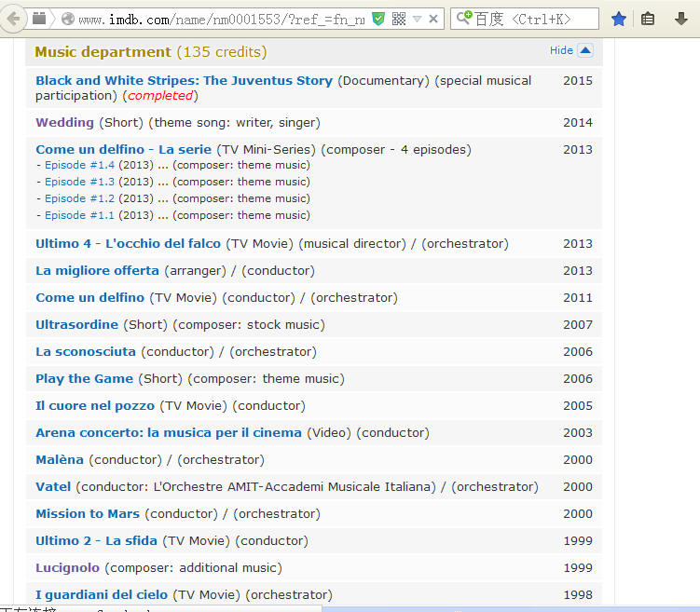Click the IMDb URL address field
This screenshot has width=700, height=612.
click(222, 20)
